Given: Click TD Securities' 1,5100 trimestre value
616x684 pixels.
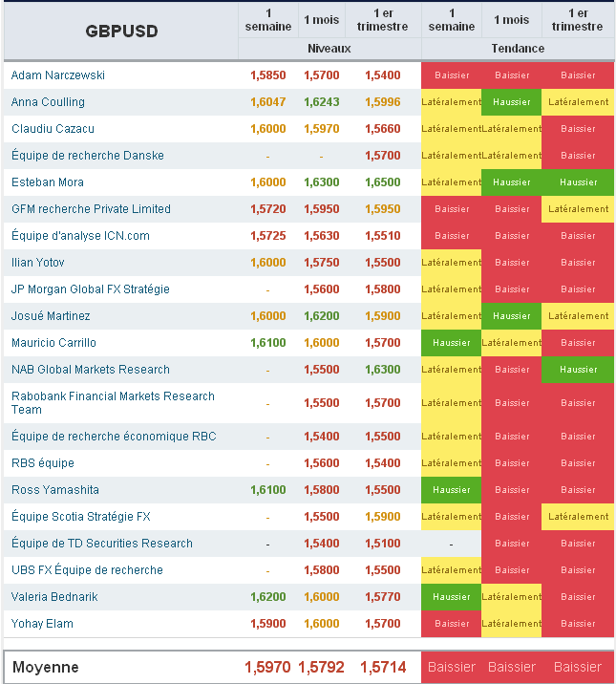Looking at the screenshot, I should (x=383, y=544).
